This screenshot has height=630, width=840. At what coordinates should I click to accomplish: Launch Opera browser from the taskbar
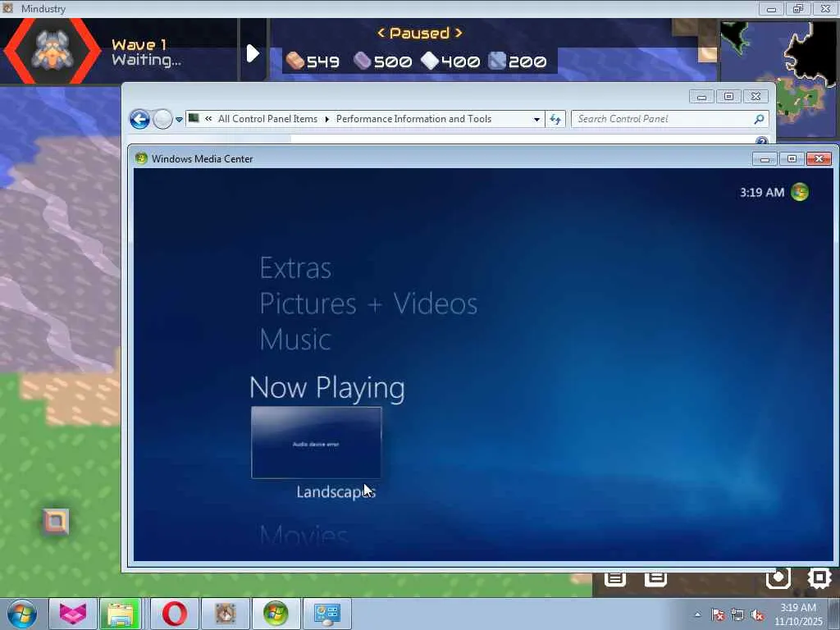[x=175, y=614]
